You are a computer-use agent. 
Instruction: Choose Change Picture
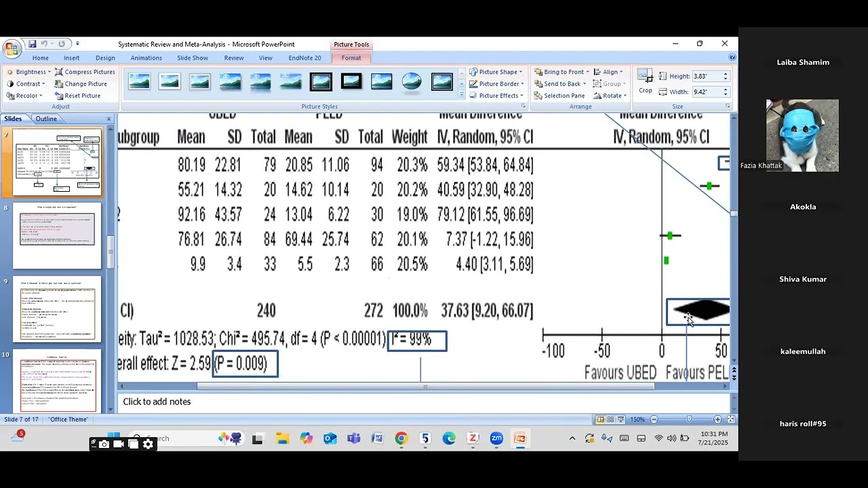(81, 84)
